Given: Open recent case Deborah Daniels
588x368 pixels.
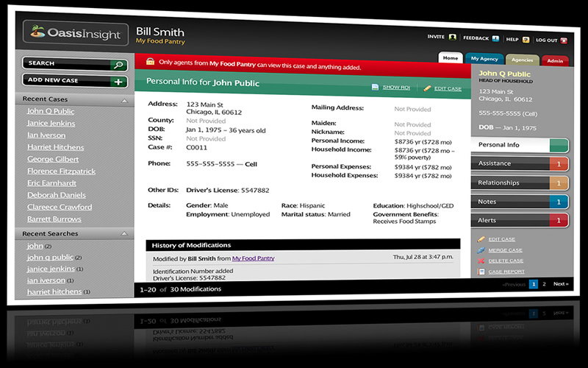Looking at the screenshot, I should (x=57, y=195).
